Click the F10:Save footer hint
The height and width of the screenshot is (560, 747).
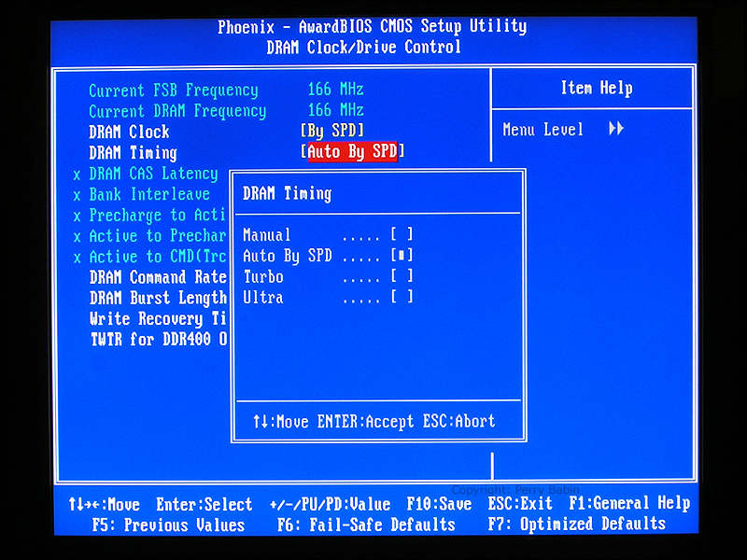pos(439,504)
